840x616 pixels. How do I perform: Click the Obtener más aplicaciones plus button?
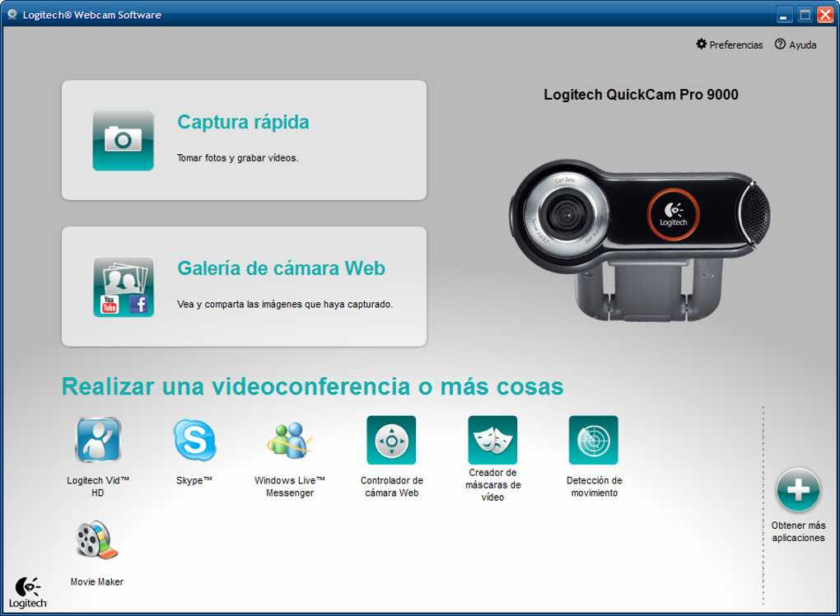798,490
